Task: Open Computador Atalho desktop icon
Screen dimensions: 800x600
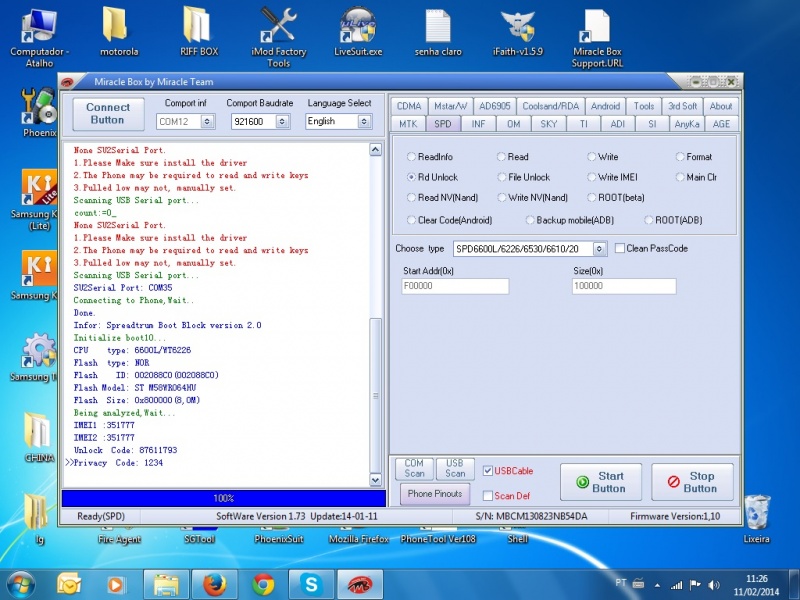Action: coord(39,38)
